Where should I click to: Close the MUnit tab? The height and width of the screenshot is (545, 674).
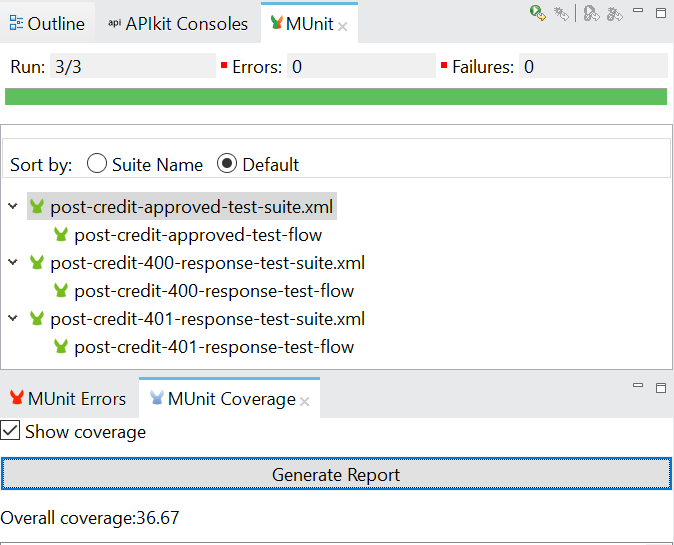click(x=342, y=27)
